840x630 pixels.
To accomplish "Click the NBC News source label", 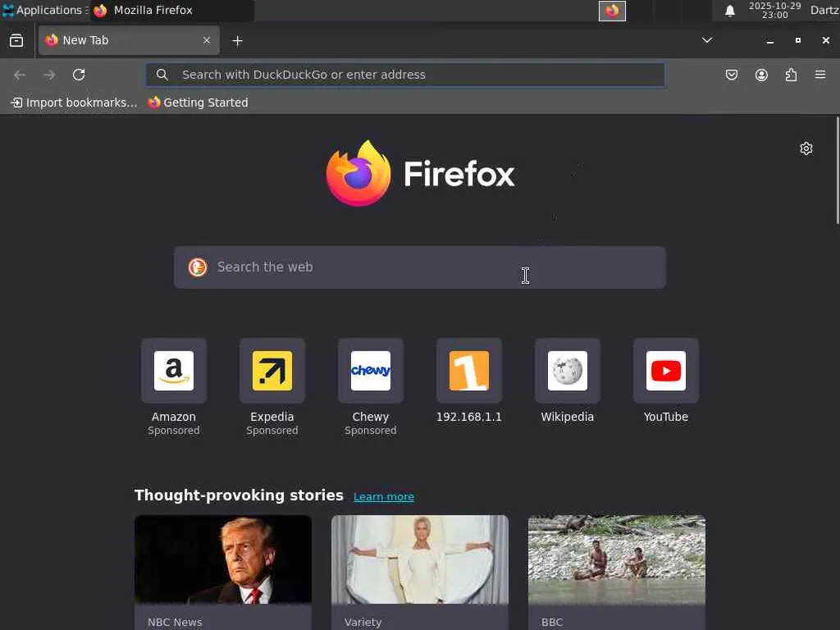I will click(175, 622).
